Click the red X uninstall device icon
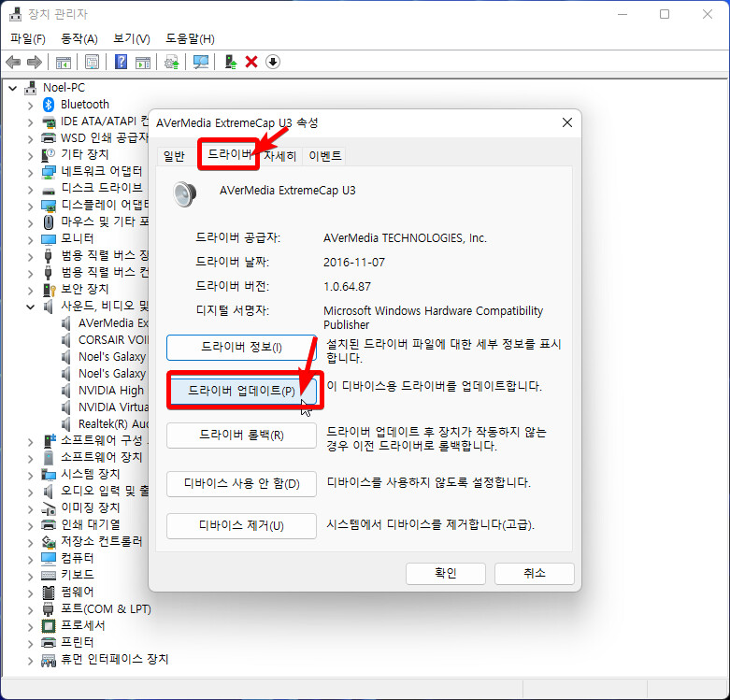Screen dimensions: 730x700 [x=251, y=62]
